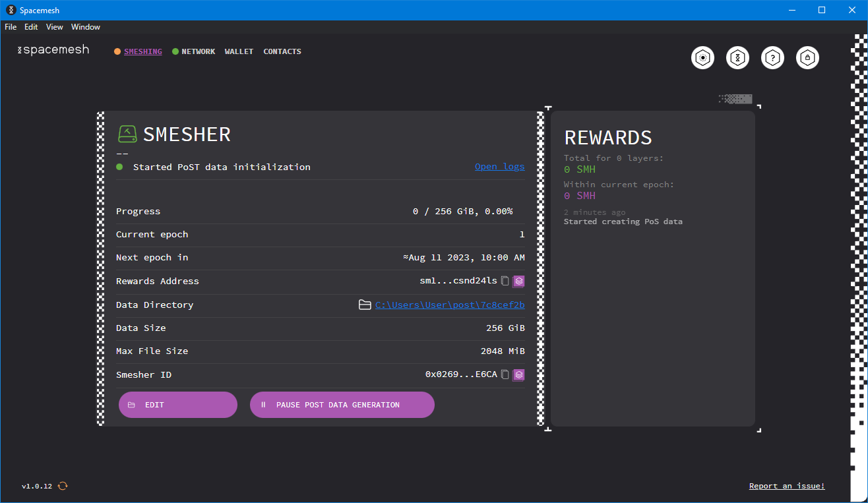Click the progress value "0 / 256 GiB, 0.00%"
Screen dimensions: 868x503
(462, 212)
